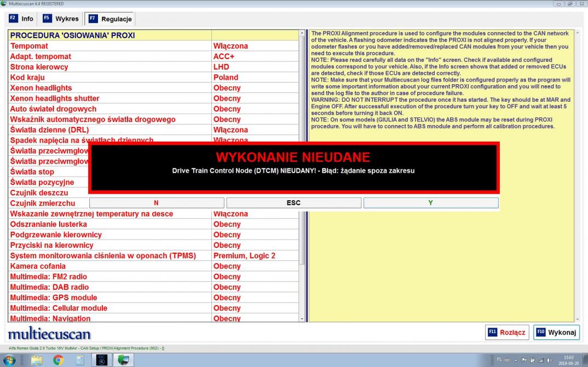Viewport: 588px width, 367px height.
Task: Select the Światła pozycyjne row
Action: [x=48, y=182]
